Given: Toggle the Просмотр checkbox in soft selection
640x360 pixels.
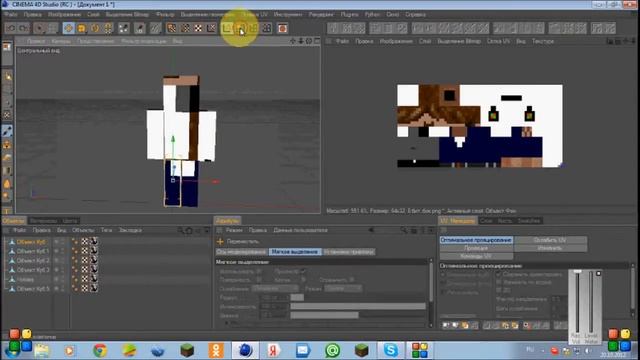Looking at the screenshot, I should (x=302, y=271).
